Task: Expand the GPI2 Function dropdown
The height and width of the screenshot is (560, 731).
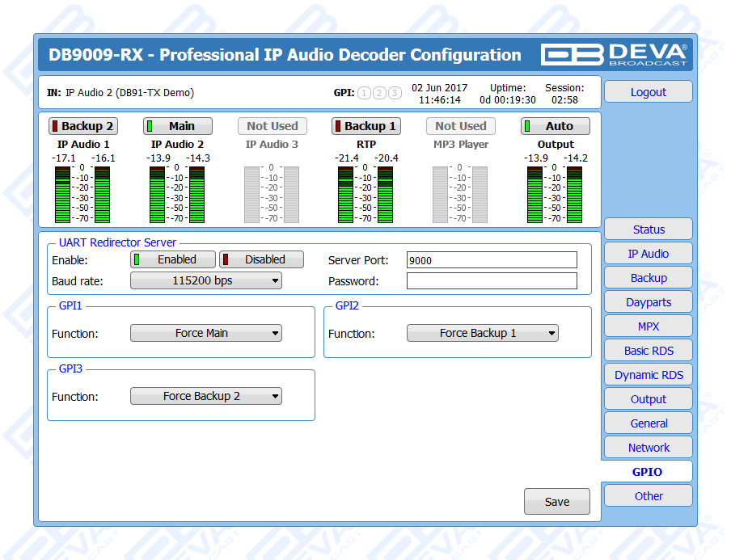Action: coord(482,333)
